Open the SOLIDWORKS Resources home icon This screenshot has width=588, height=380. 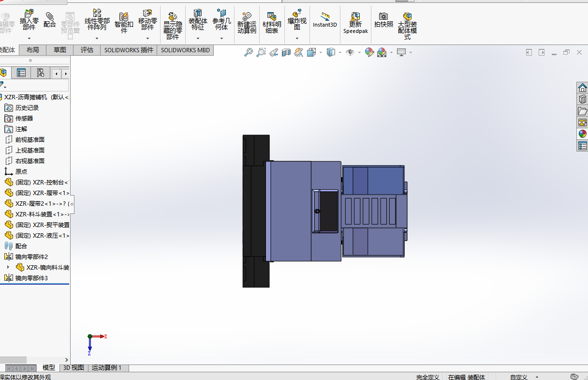click(x=582, y=88)
